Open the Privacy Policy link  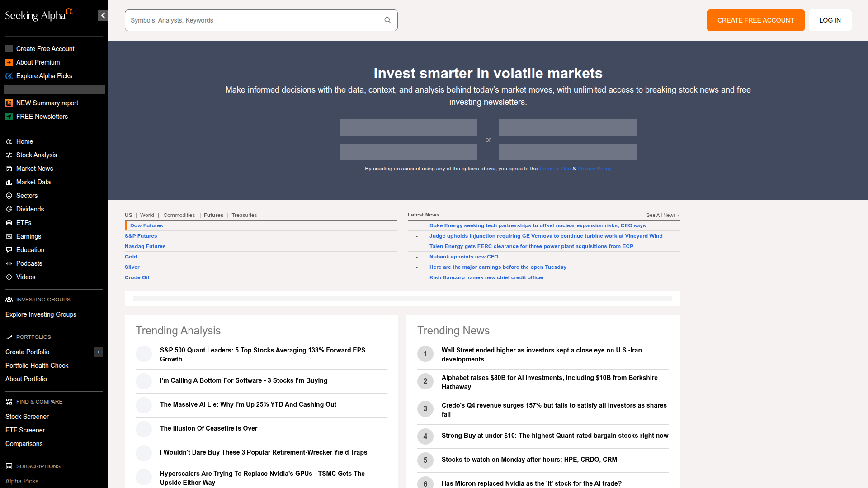tap(594, 169)
